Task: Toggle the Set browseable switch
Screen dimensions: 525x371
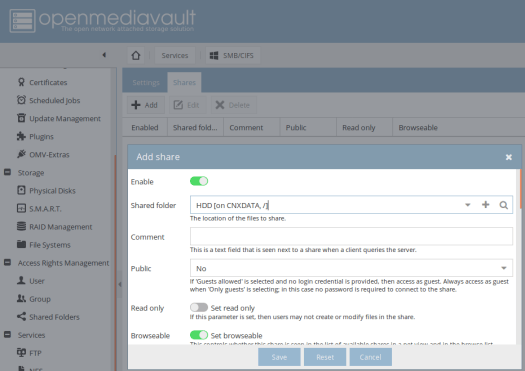Action: click(x=199, y=335)
